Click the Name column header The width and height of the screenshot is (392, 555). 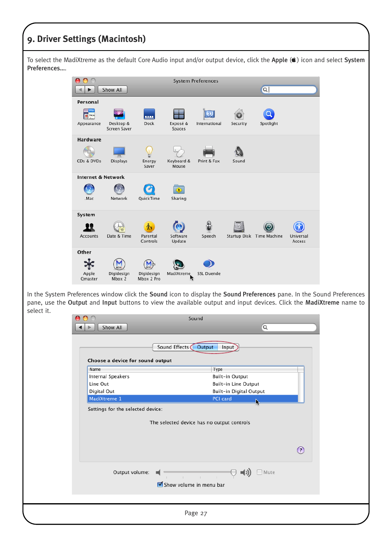150,369
